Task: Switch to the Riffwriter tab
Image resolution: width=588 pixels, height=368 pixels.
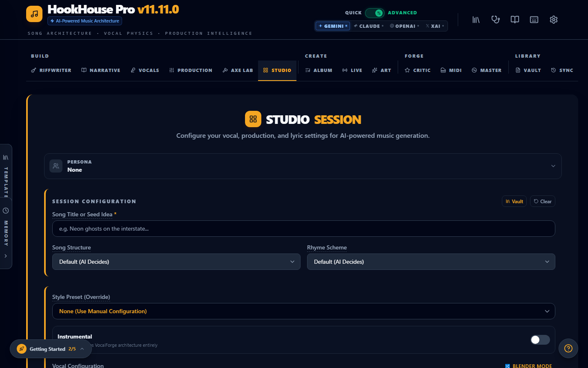Action: point(51,70)
